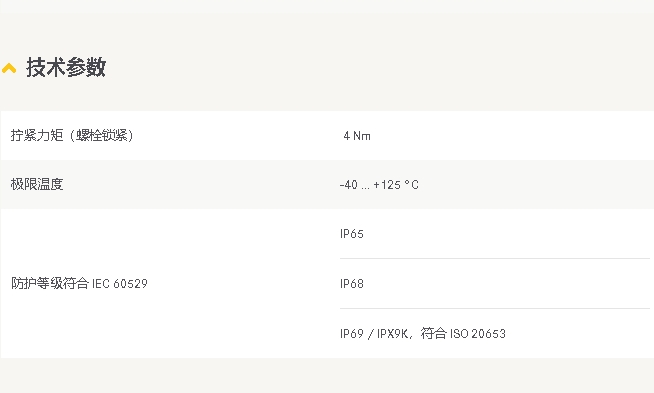Click the +125 temperature figure
Image resolution: width=654 pixels, height=393 pixels.
(387, 185)
